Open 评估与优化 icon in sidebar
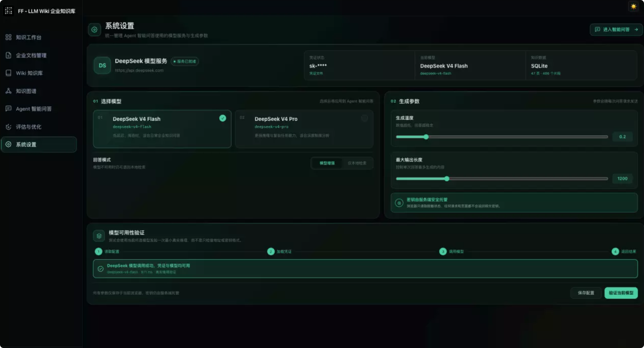 point(8,127)
